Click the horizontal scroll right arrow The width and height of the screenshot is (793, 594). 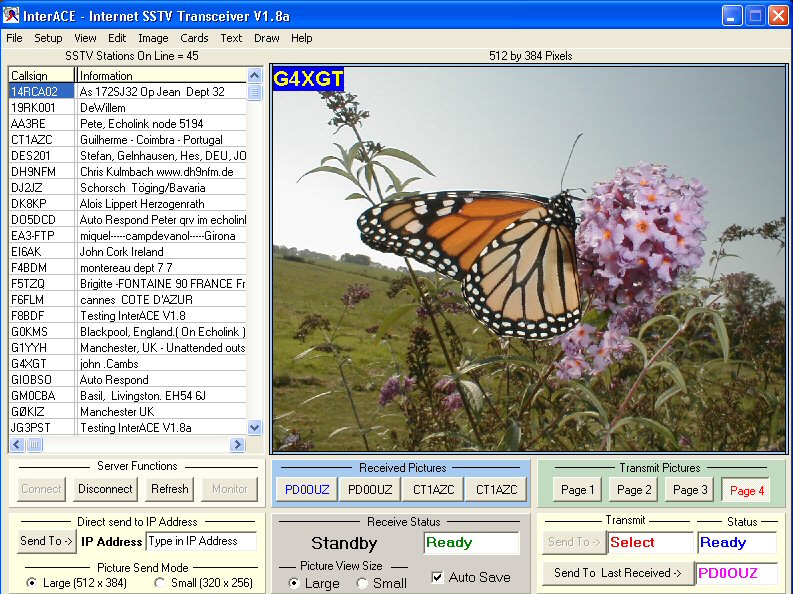(237, 445)
